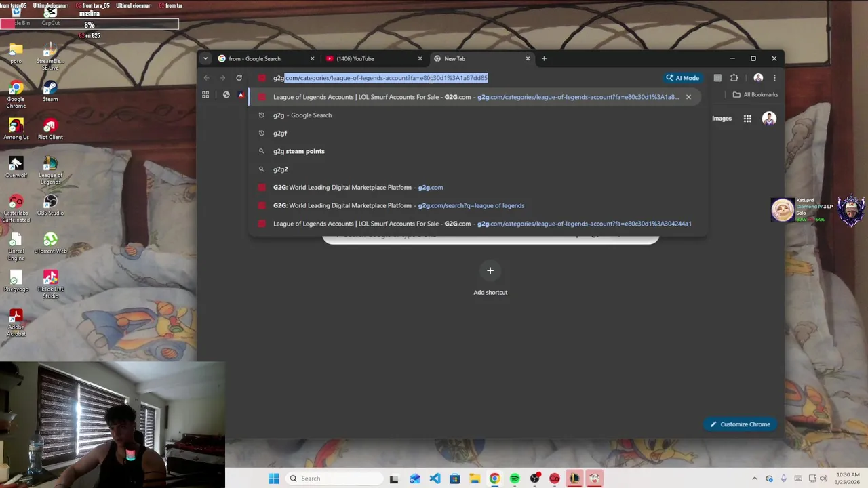
Task: Open Google Images link
Action: pos(722,119)
